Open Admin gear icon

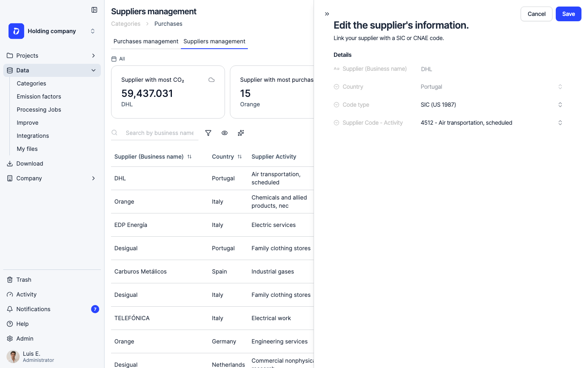10,339
